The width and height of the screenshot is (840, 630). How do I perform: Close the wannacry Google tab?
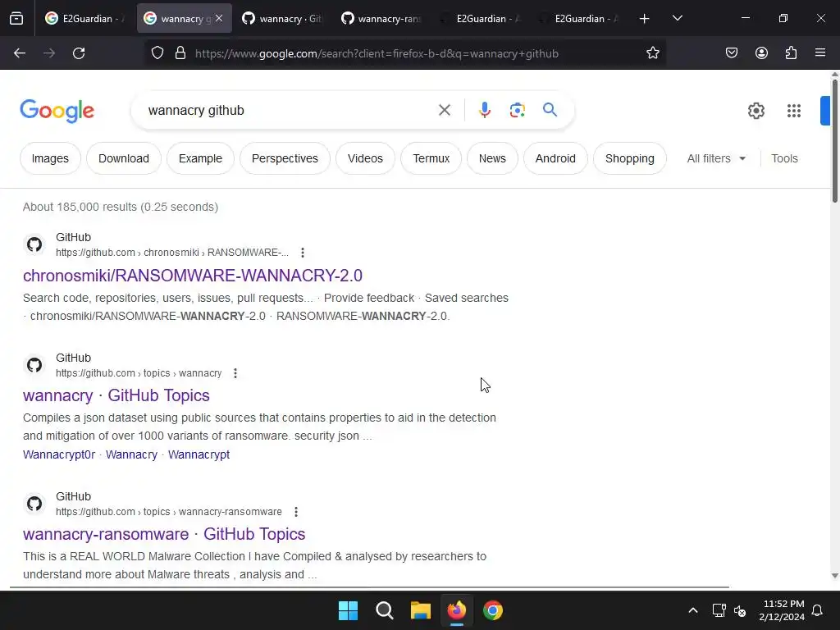[x=218, y=18]
